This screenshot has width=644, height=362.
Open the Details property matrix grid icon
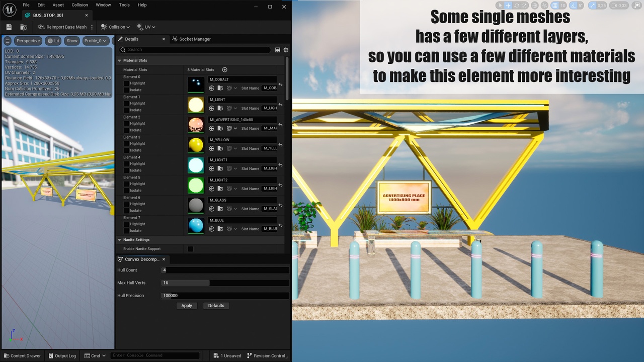point(278,50)
